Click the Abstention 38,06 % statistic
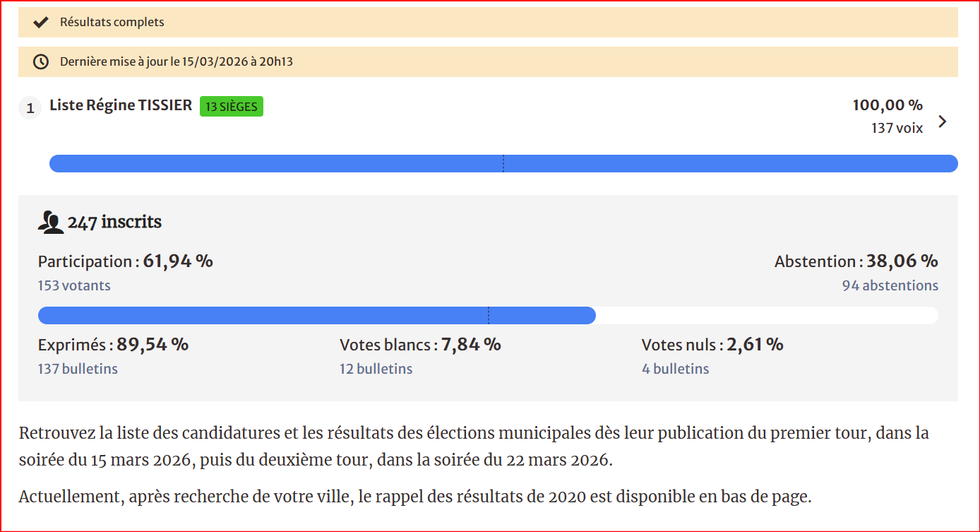The height and width of the screenshot is (532, 980). (x=855, y=261)
